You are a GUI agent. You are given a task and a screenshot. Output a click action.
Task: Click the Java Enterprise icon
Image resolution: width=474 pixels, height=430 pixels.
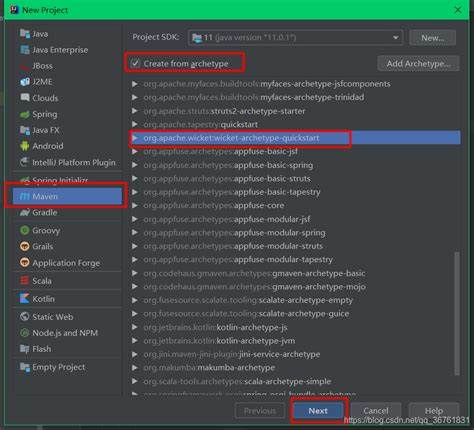(25, 50)
